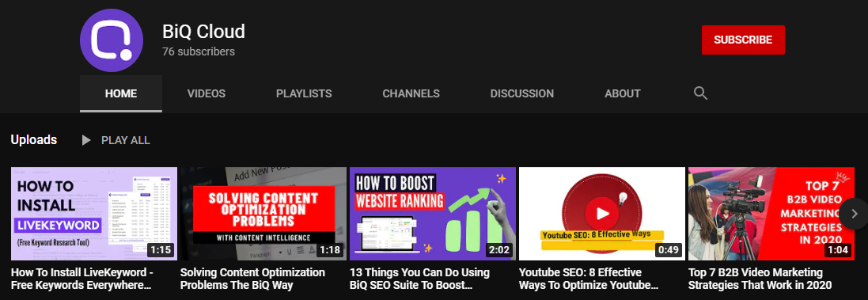Viewport: 868px width, 300px height.
Task: Click the 1:15 duration badge
Action: [161, 249]
